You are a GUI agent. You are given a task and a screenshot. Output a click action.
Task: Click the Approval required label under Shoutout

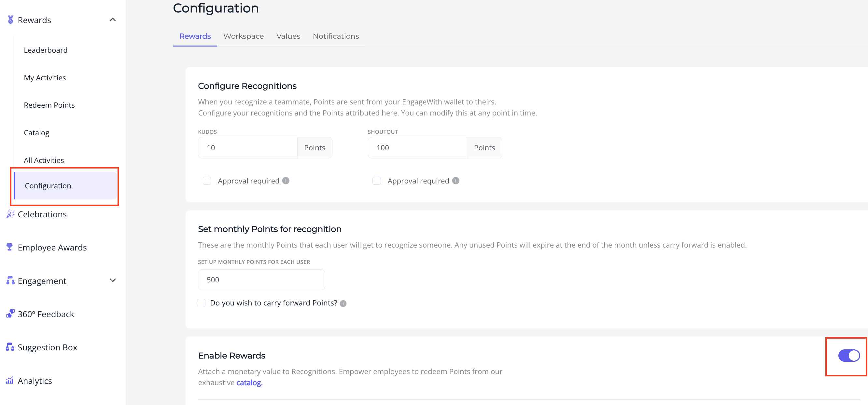click(418, 181)
